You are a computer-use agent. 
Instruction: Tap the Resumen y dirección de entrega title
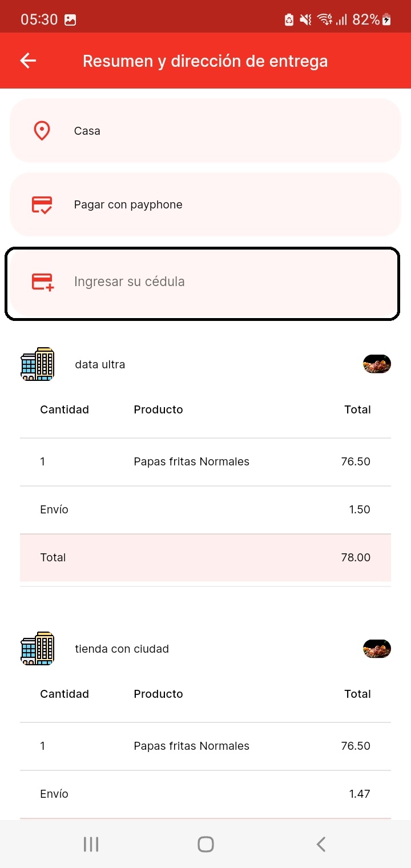205,61
